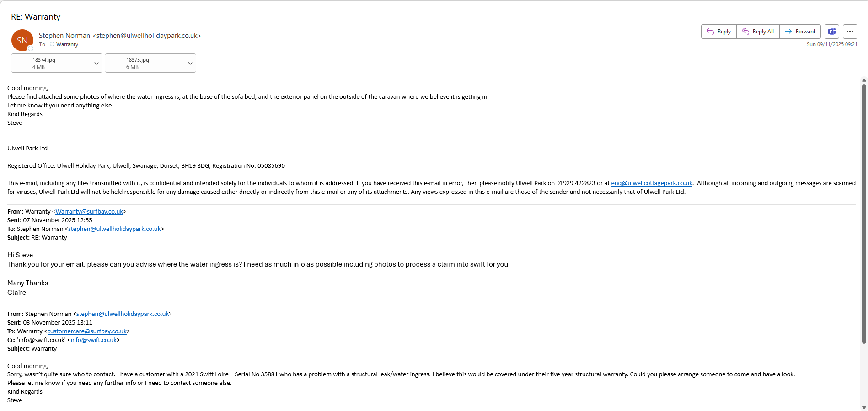Share this email to Microsoft Teams
This screenshot has width=868, height=411.
[832, 32]
